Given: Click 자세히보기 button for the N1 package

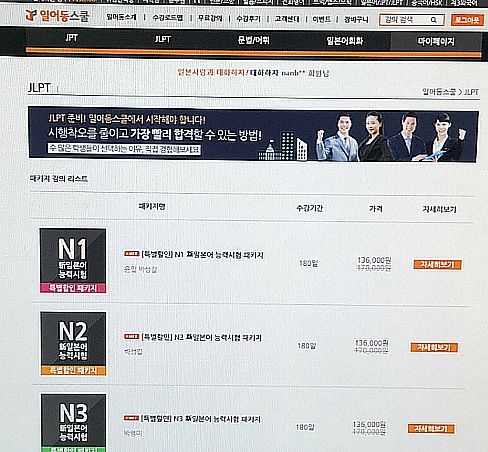Looking at the screenshot, I should pos(437,265).
